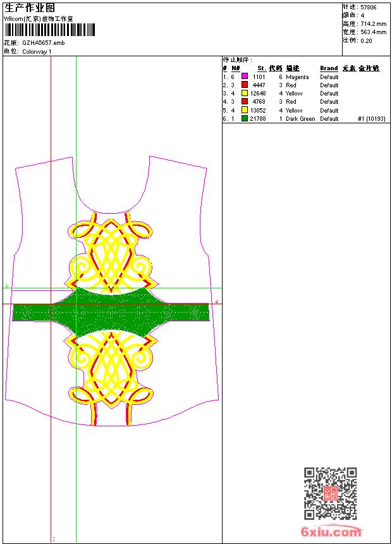Select the height value '714.2 mm'
Screen dimensions: 392x544
[x=373, y=24]
